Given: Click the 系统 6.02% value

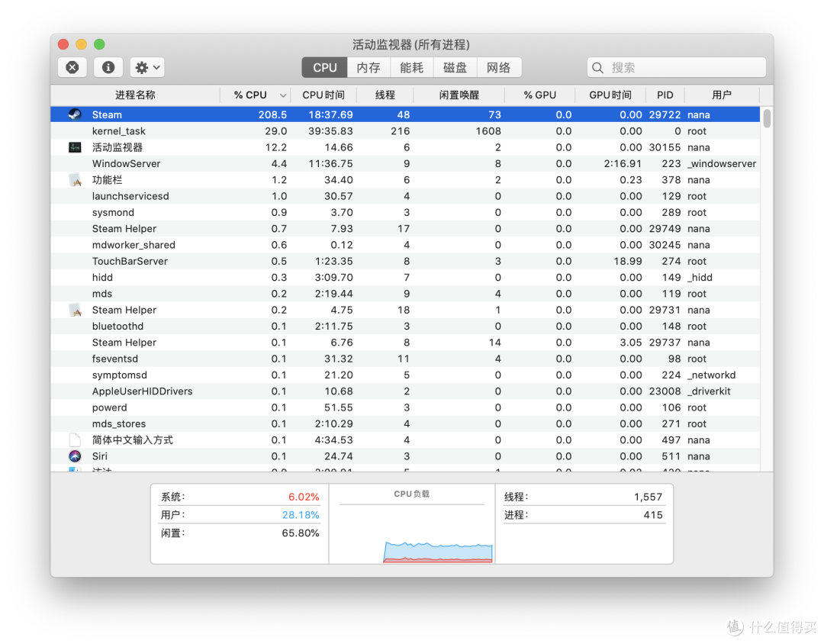Looking at the screenshot, I should click(304, 497).
